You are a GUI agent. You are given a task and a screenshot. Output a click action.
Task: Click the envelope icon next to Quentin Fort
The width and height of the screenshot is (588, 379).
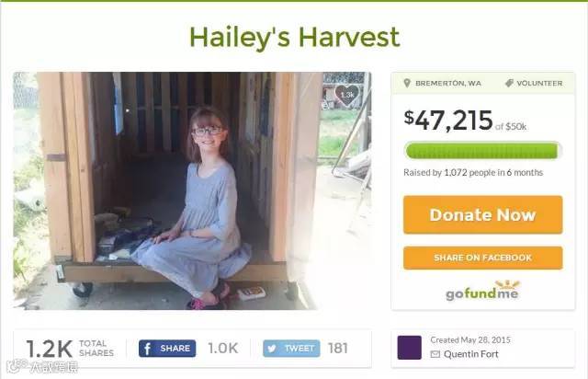(435, 354)
